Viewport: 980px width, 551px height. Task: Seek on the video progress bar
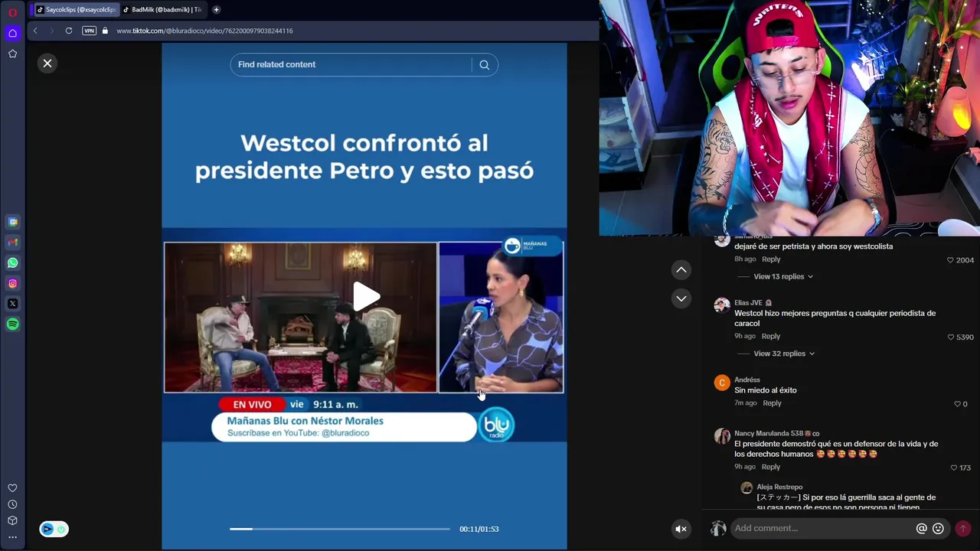pyautogui.click(x=340, y=529)
